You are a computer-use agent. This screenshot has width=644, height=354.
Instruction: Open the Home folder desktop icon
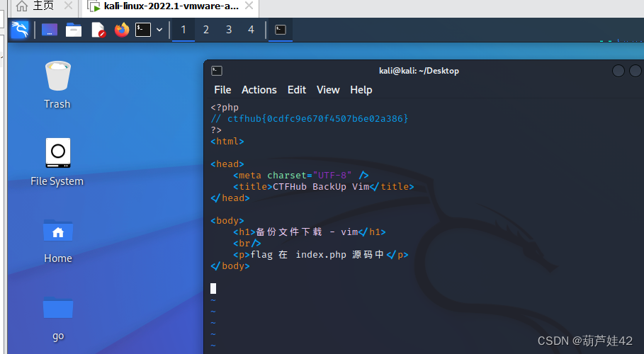[x=58, y=241]
